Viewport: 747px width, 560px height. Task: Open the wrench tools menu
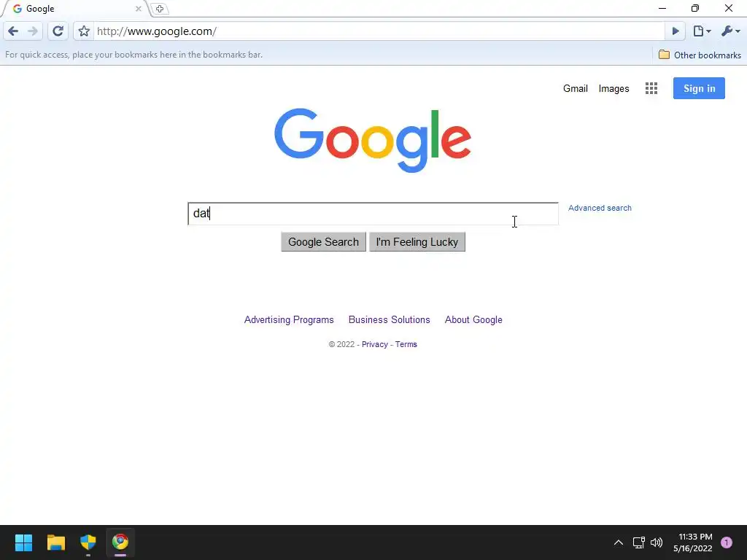point(730,31)
